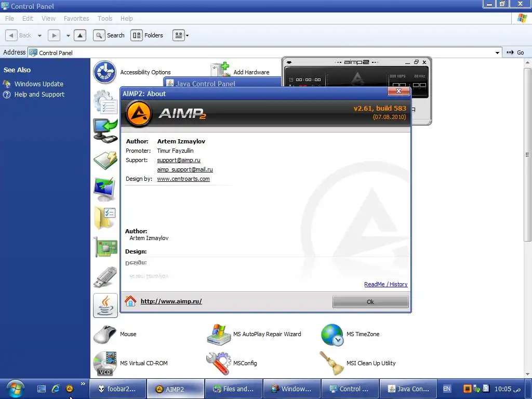Open the green book with lightning icon
The width and height of the screenshot is (532, 399).
(x=105, y=160)
